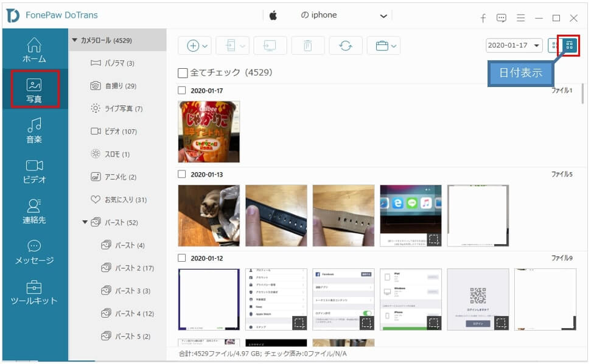Open the Facebook icon in title bar
Image resolution: width=591 pixels, height=364 pixels.
[483, 18]
